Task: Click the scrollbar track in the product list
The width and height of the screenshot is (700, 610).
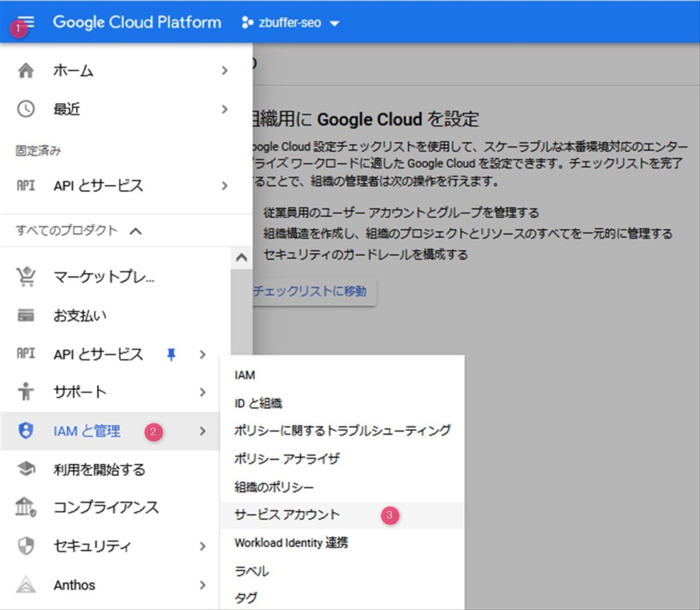Action: pyautogui.click(x=241, y=312)
